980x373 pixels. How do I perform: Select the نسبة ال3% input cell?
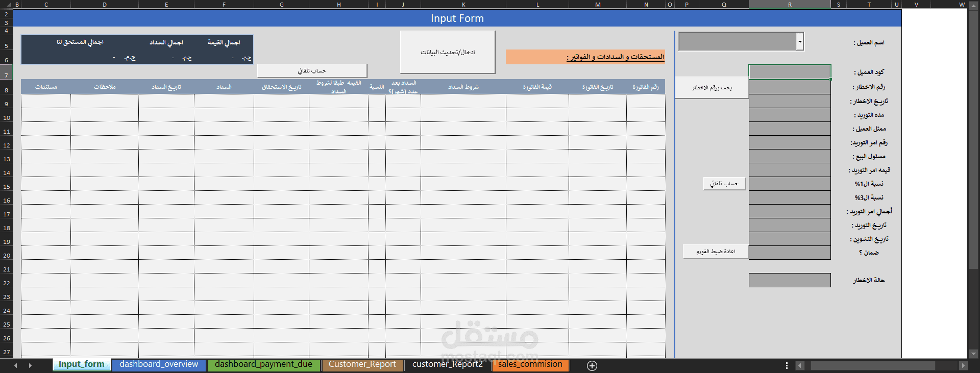790,197
